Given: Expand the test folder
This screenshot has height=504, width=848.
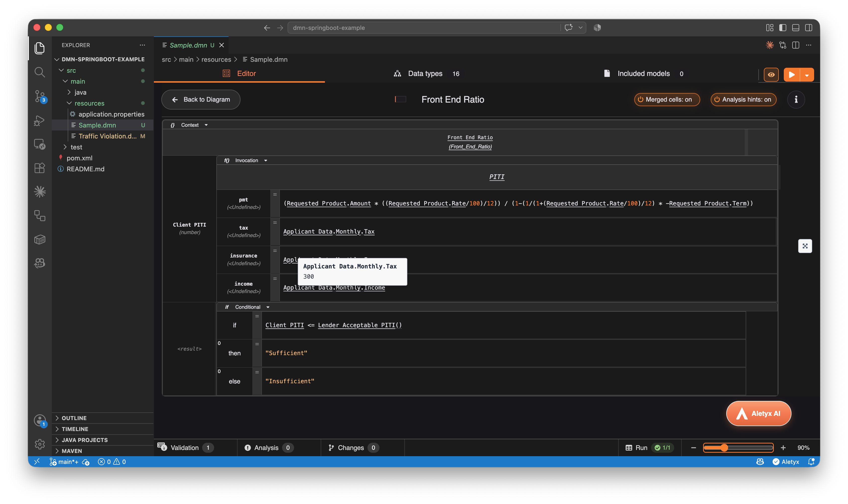Looking at the screenshot, I should pyautogui.click(x=76, y=147).
